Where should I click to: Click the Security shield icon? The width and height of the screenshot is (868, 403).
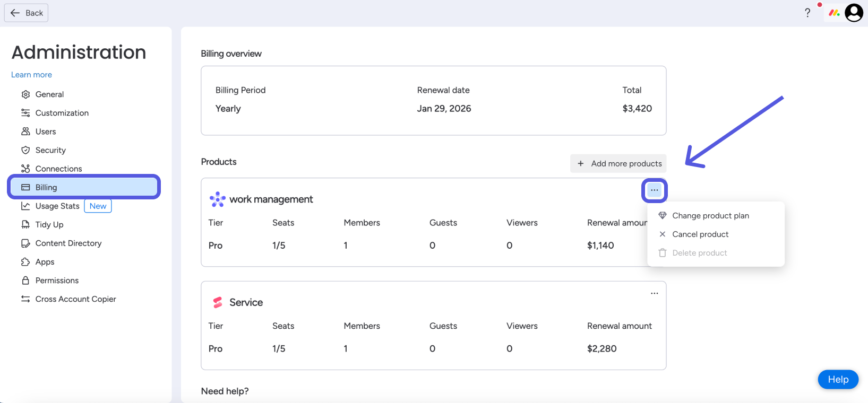(25, 150)
